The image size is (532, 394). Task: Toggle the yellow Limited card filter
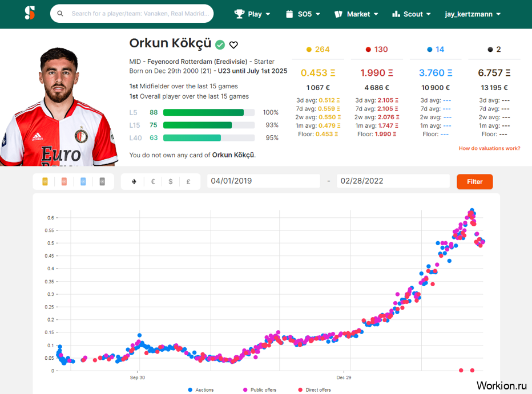tap(45, 181)
